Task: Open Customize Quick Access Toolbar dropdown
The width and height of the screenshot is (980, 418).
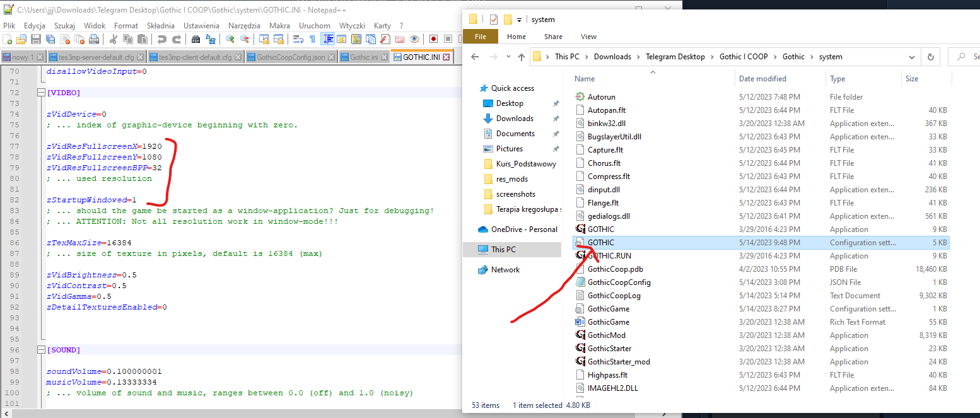Action: [x=520, y=20]
